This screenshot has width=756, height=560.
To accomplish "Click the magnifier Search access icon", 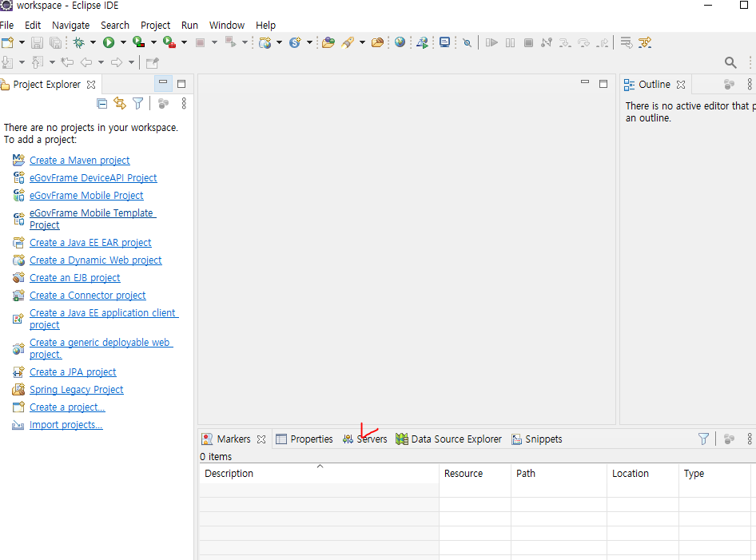I will click(730, 62).
